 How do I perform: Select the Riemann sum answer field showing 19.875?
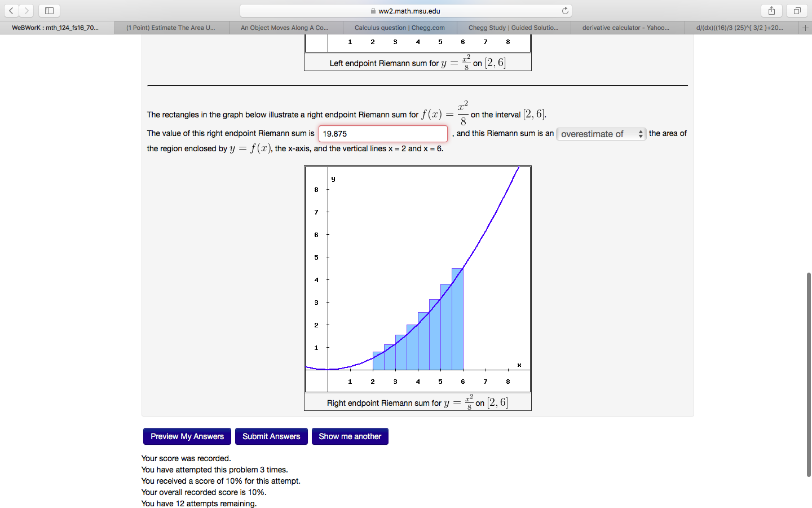point(382,134)
